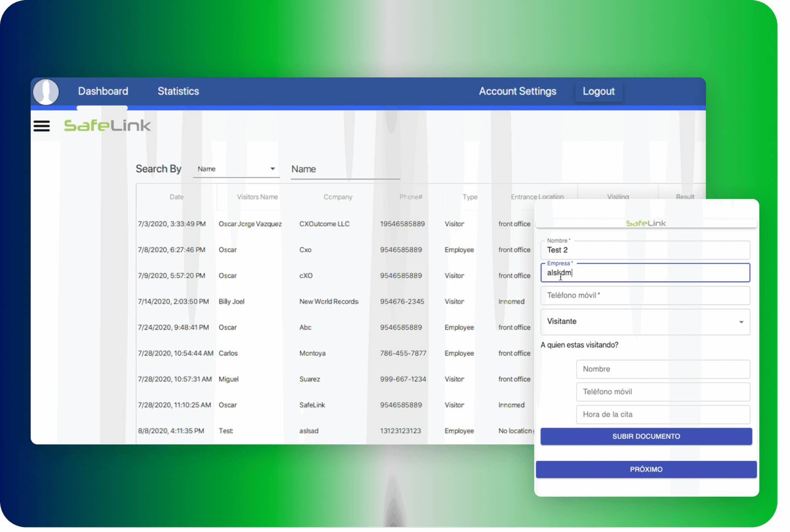Switch to the Dashboard tab
This screenshot has height=532, width=790.
pyautogui.click(x=103, y=91)
